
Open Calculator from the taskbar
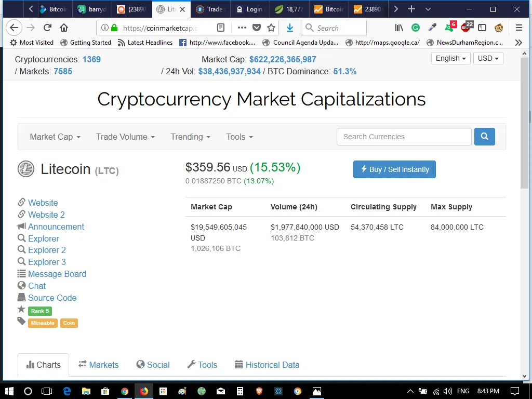[240, 391]
